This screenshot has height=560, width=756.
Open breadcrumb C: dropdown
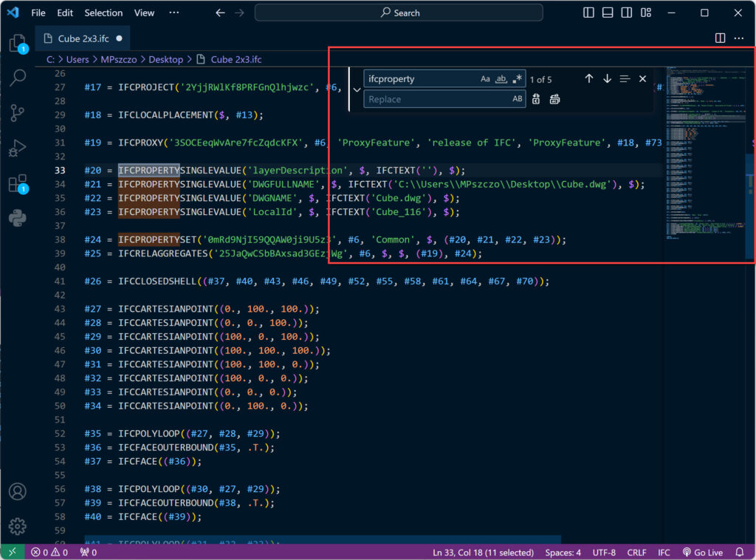[x=50, y=59]
